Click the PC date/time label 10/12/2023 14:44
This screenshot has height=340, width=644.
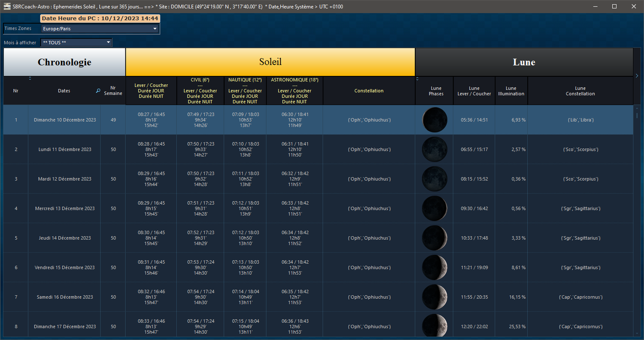[100, 18]
